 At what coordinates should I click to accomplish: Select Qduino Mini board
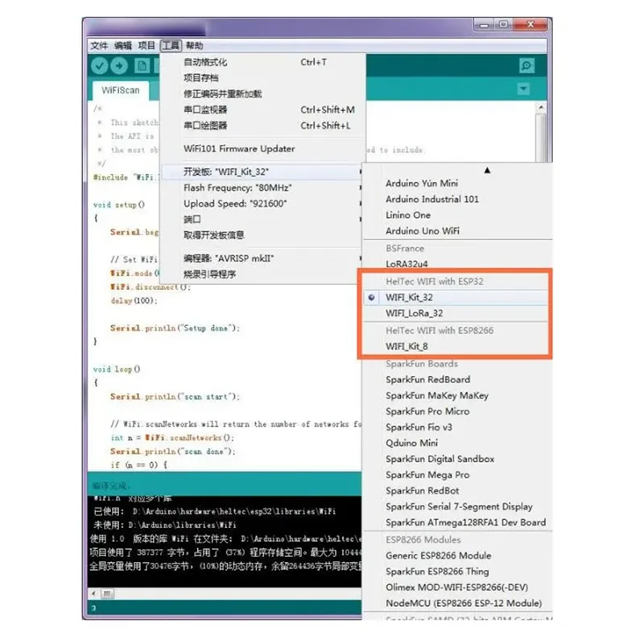(x=457, y=444)
